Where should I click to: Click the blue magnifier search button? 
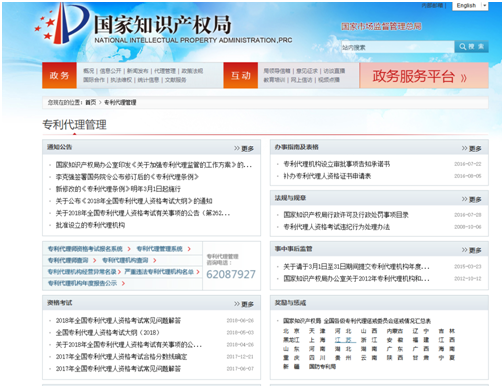[x=471, y=47]
